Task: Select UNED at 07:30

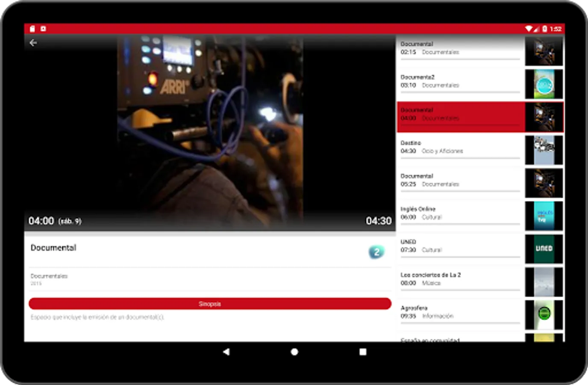Action: (x=461, y=249)
